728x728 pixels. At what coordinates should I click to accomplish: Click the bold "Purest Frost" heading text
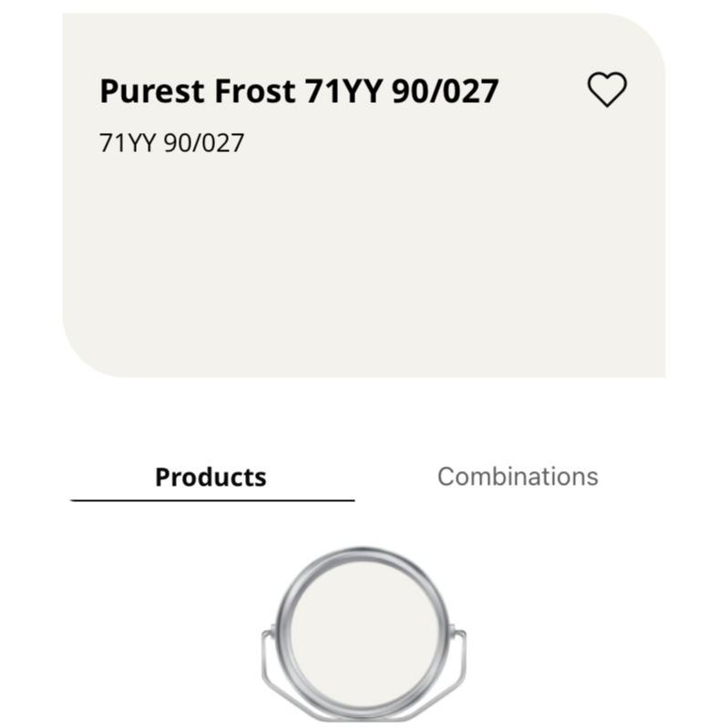(x=199, y=91)
